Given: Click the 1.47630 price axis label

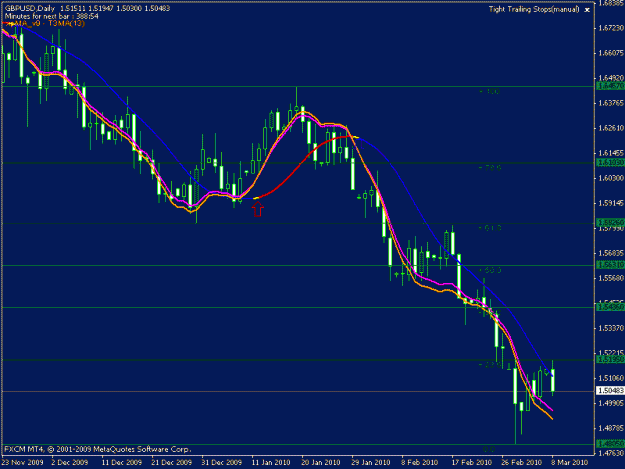Looking at the screenshot, I should point(610,453).
